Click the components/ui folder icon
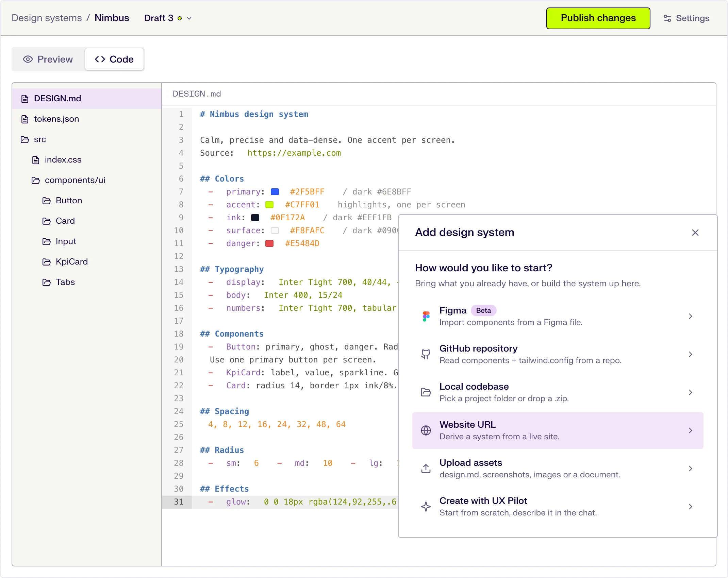This screenshot has height=578, width=728. (36, 180)
